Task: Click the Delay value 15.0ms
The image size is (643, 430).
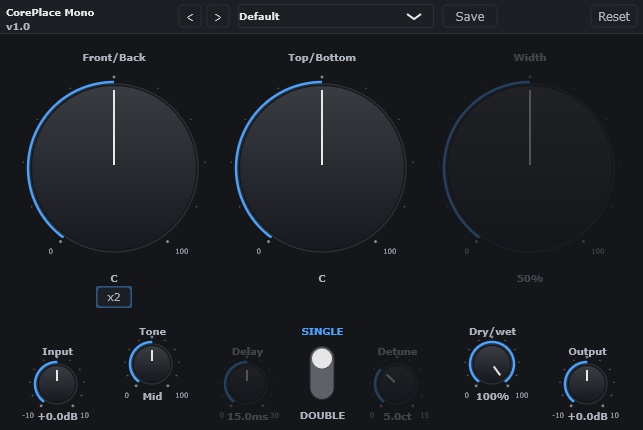Action: (248, 416)
